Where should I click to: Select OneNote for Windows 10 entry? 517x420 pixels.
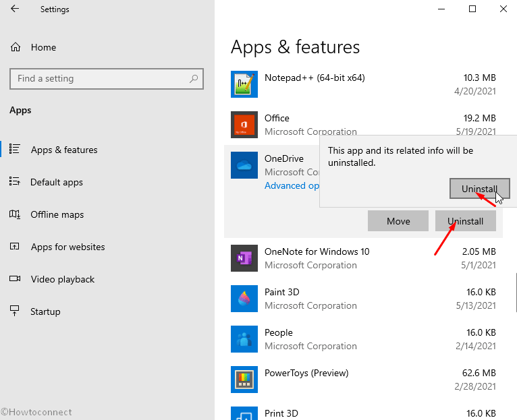coord(317,251)
